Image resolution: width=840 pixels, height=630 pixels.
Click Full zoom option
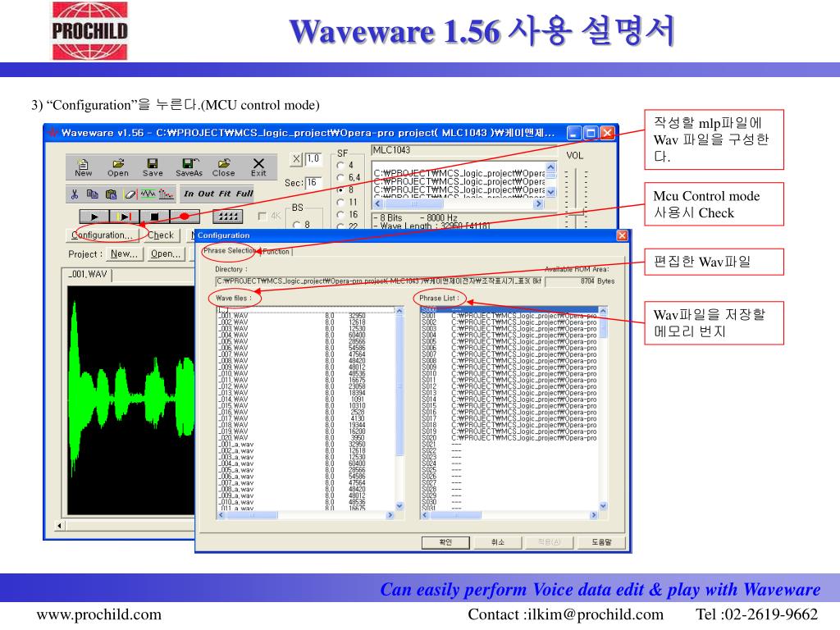244,194
